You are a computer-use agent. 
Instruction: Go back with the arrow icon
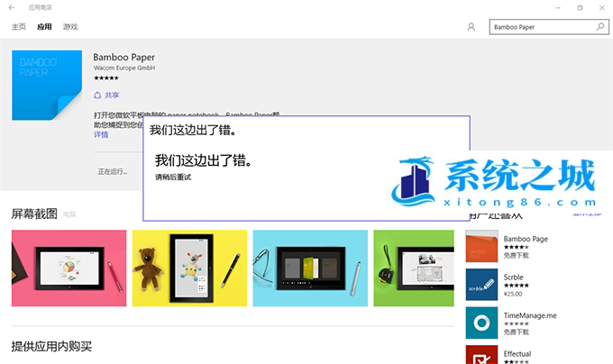click(12, 7)
